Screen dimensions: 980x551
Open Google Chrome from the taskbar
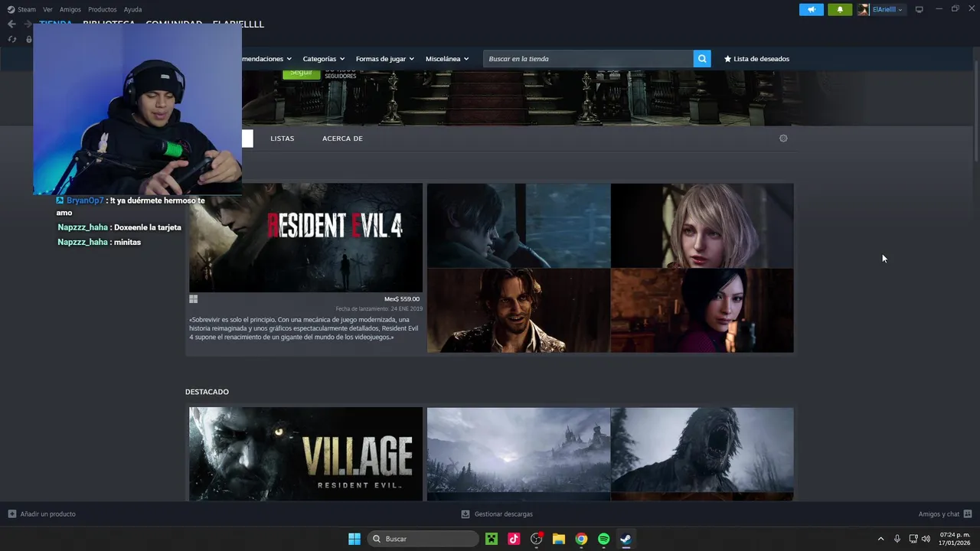point(581,539)
